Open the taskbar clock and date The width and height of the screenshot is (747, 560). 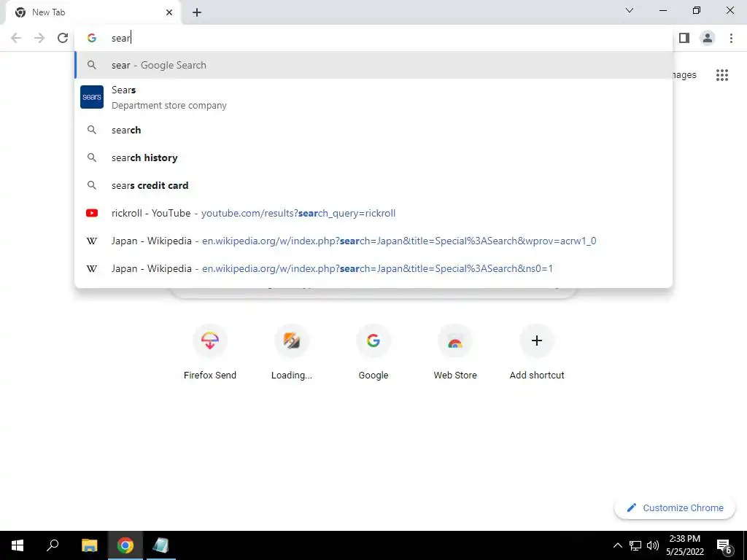point(684,545)
